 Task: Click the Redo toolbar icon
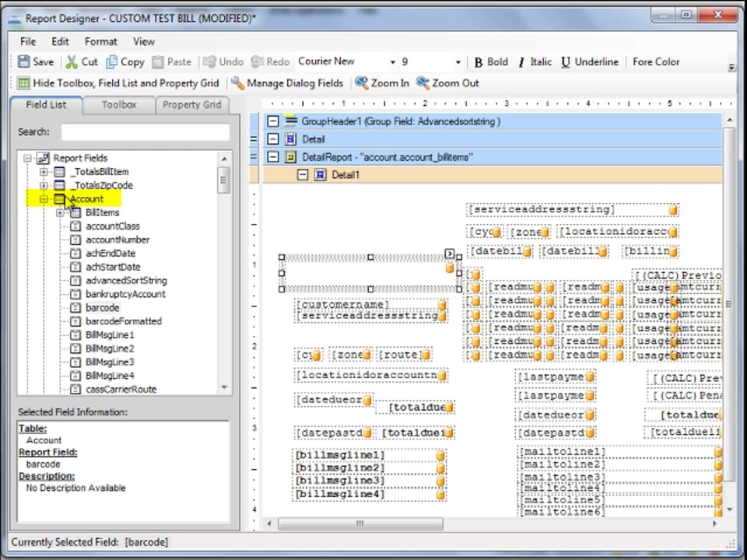[x=258, y=62]
